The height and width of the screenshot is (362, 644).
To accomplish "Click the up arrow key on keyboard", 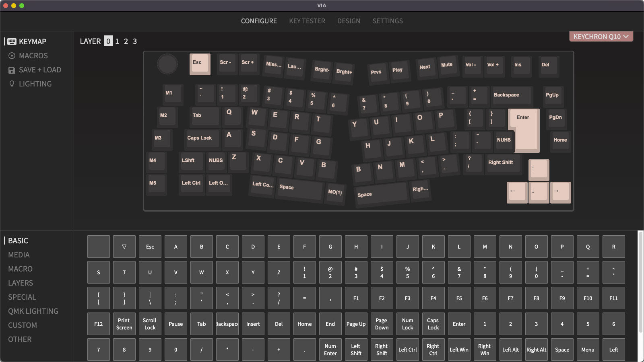I will pos(539,169).
